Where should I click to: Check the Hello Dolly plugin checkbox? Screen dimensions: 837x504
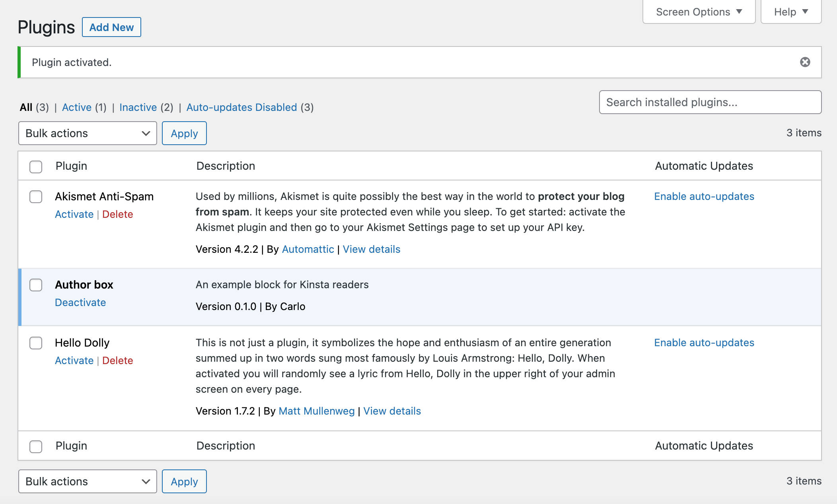(x=36, y=343)
